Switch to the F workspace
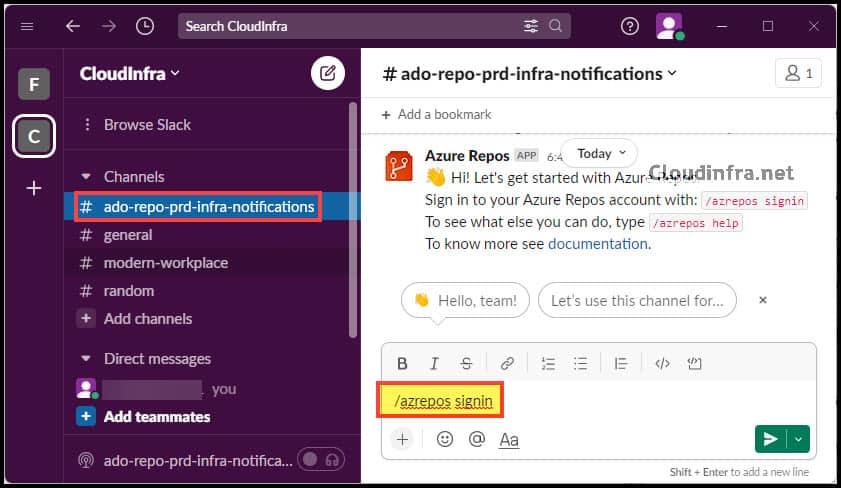The image size is (841, 488). coord(34,84)
